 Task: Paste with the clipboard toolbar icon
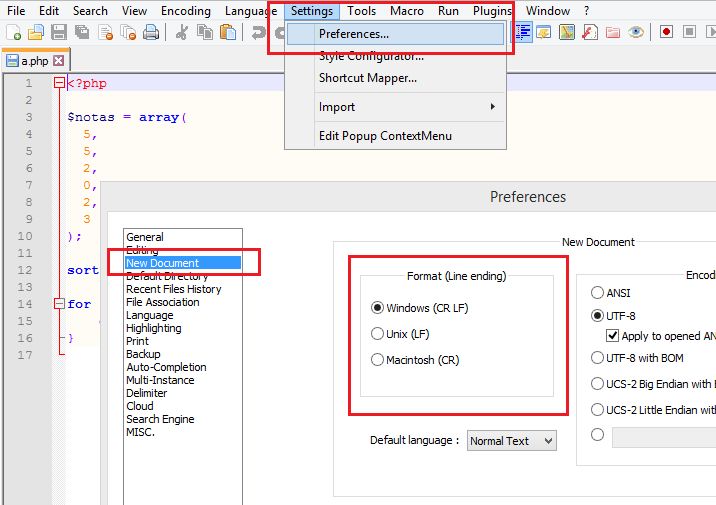(x=227, y=32)
